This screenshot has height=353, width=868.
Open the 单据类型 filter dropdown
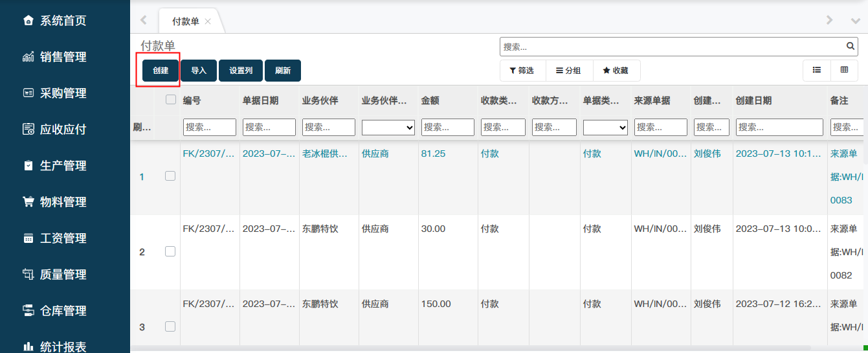605,128
